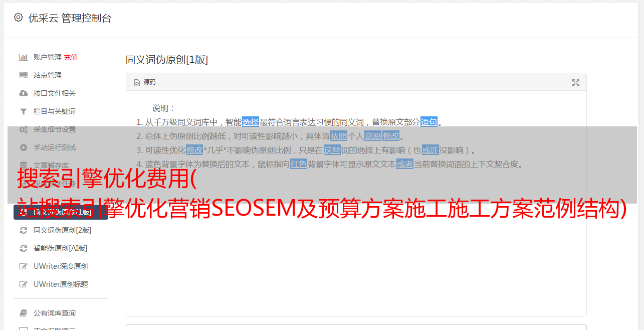Select the 站点管理 server icon
The width and height of the screenshot is (644, 330).
coord(23,75)
